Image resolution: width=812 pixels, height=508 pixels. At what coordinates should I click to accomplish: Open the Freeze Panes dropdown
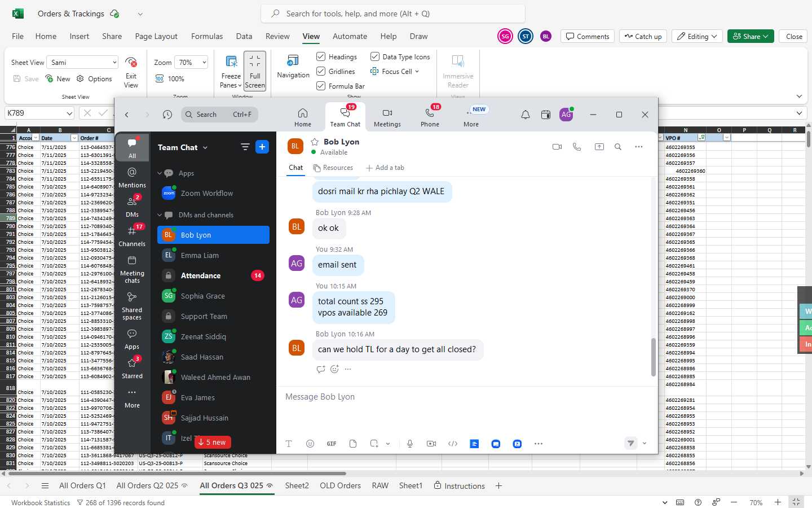click(231, 72)
